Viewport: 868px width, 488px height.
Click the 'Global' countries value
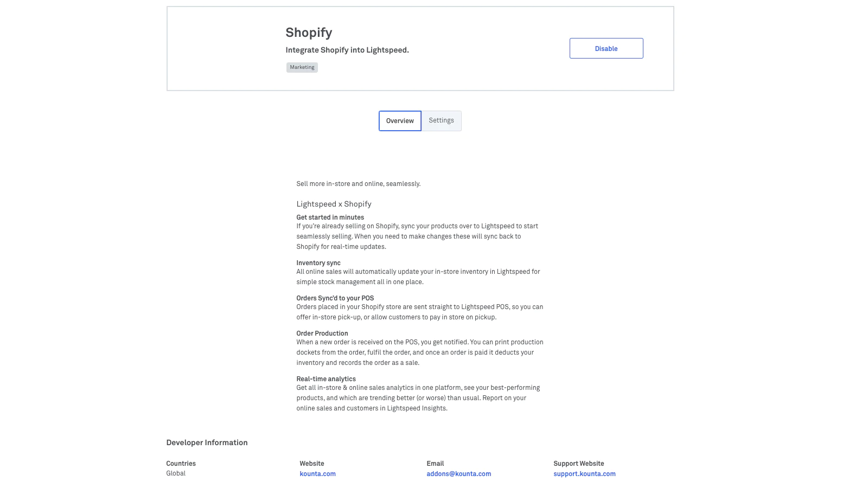point(176,473)
